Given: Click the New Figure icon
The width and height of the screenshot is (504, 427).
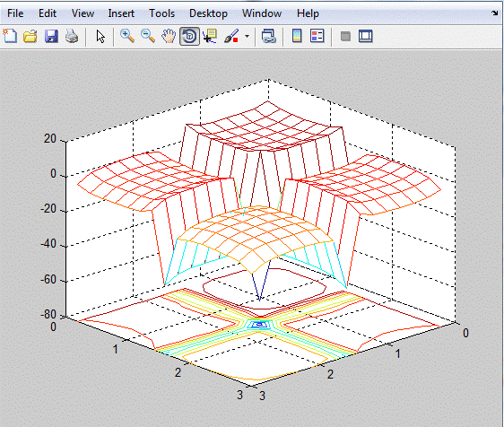Looking at the screenshot, I should coord(10,36).
